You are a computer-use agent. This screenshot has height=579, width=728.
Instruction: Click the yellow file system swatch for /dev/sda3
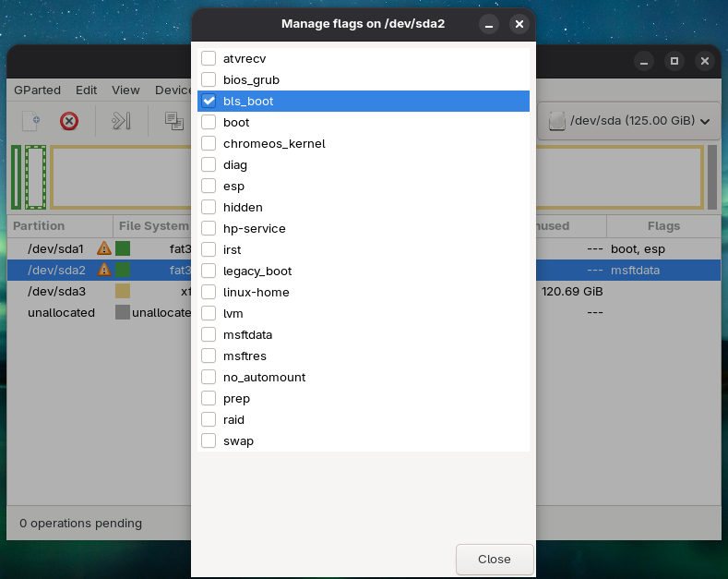tap(123, 292)
